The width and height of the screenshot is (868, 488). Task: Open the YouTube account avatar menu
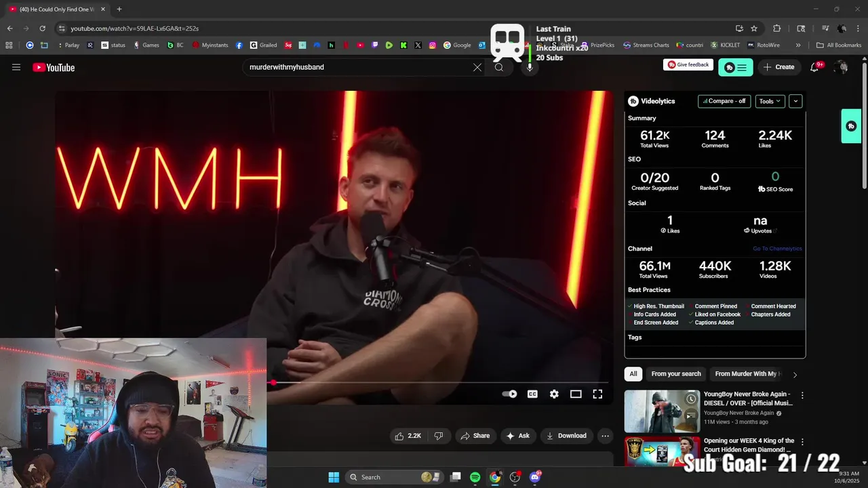click(x=842, y=67)
